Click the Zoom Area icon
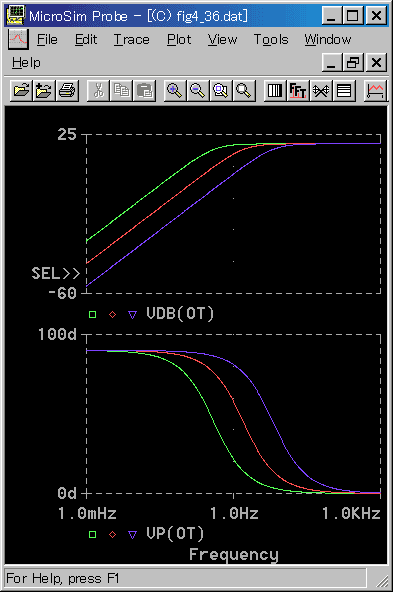The height and width of the screenshot is (592, 393). coord(220,91)
